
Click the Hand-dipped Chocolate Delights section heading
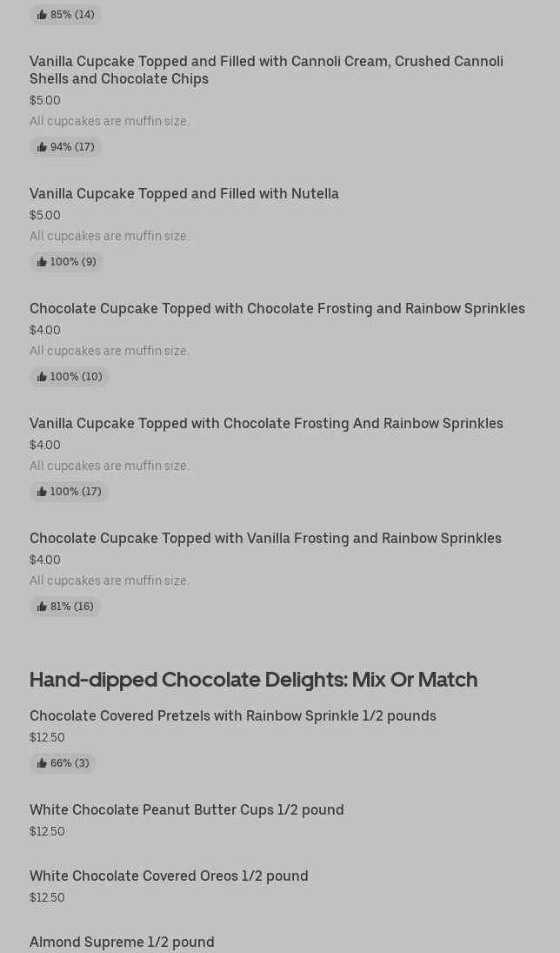(x=253, y=679)
